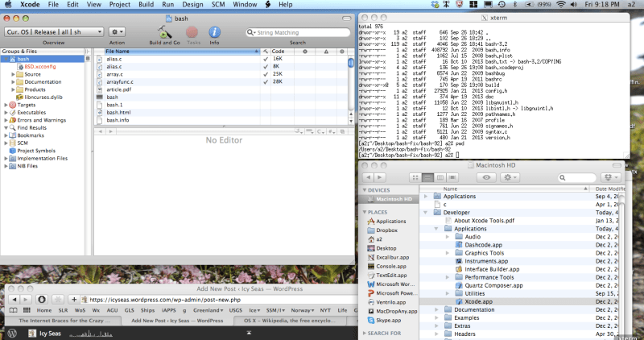Click the Dropbox icon in Finder toolbar

pyautogui.click(x=607, y=176)
